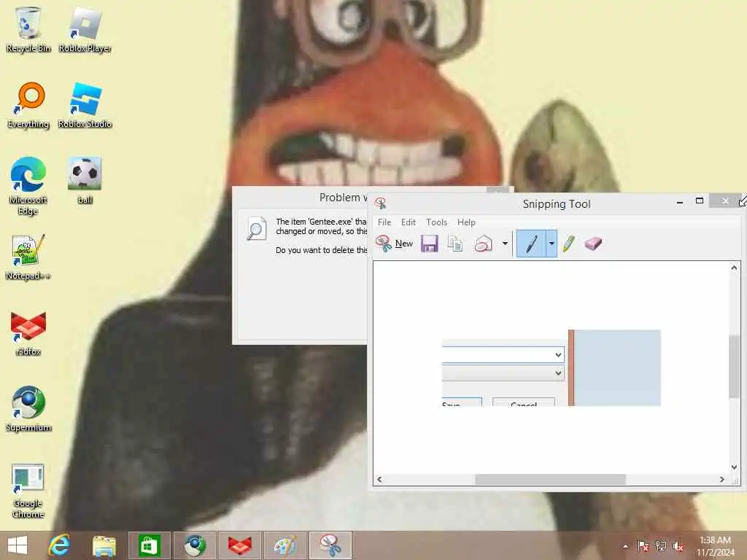Click the Problem dialog title bar
The height and width of the screenshot is (560, 747).
tap(300, 197)
